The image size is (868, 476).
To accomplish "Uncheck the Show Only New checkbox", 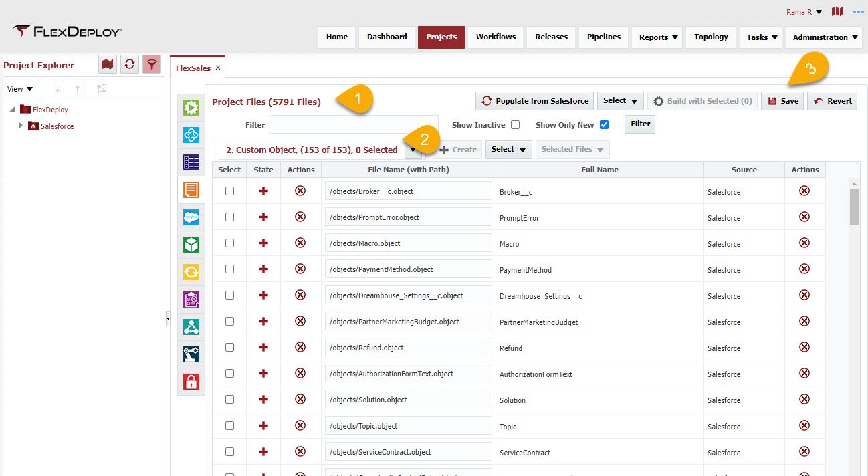I will click(605, 124).
